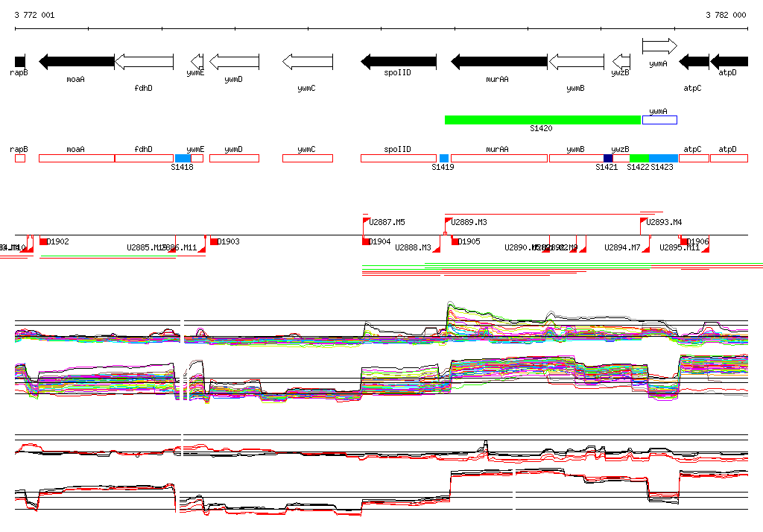
Task: Select the light blue S1418 segment
Action: 183,158
